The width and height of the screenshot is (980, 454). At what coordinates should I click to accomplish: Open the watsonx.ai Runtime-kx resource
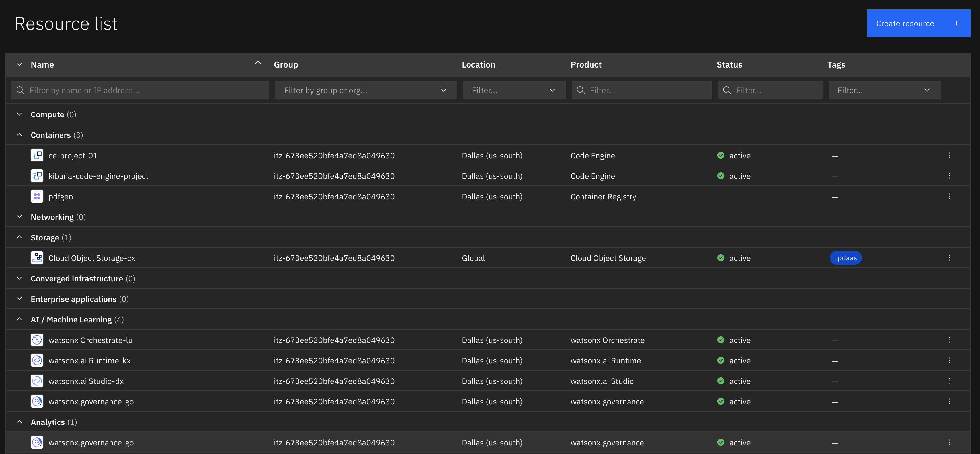[x=89, y=361]
